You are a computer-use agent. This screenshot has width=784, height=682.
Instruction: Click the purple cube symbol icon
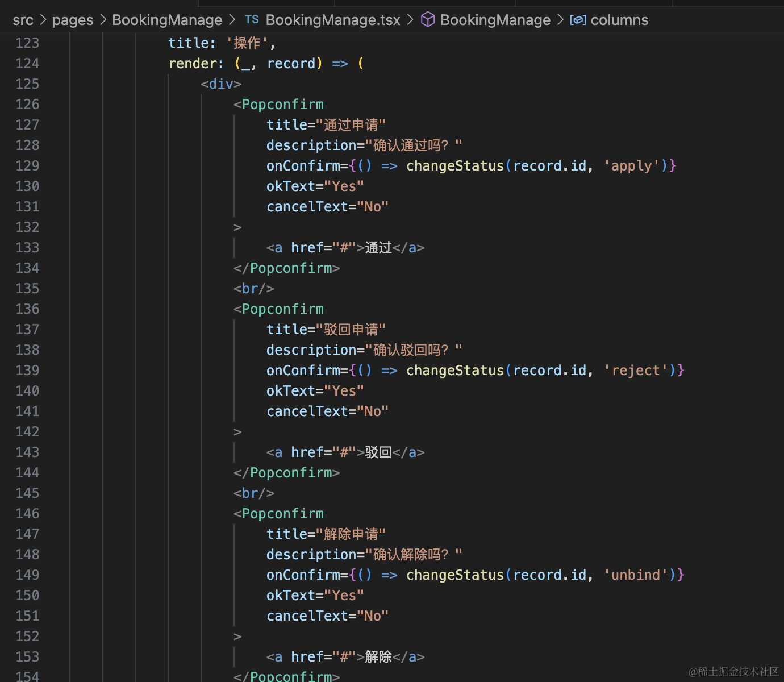428,20
